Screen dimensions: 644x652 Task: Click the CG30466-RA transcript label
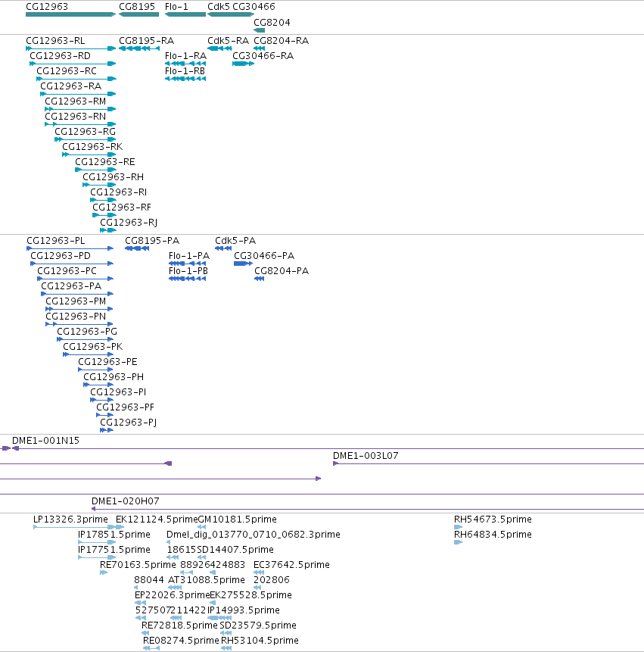point(263,56)
